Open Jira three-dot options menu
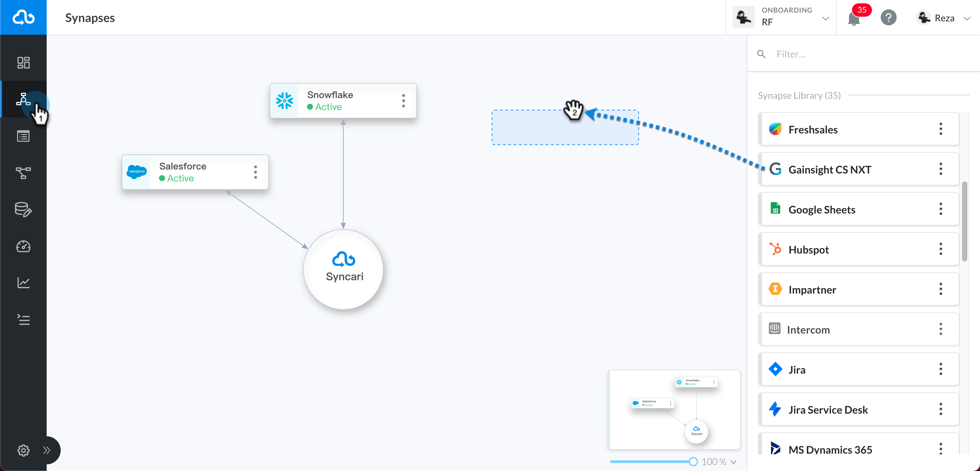Screen dimensions: 980x471 coord(940,369)
